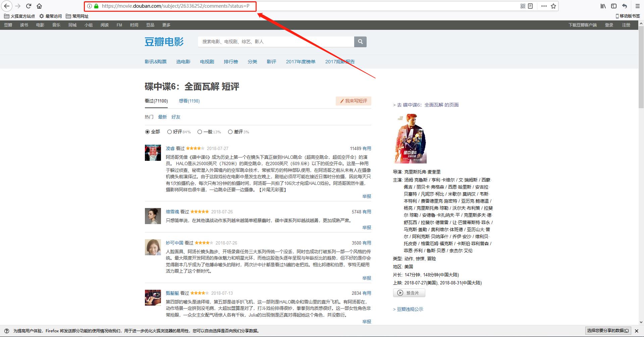Click the movie search input field

click(x=276, y=42)
